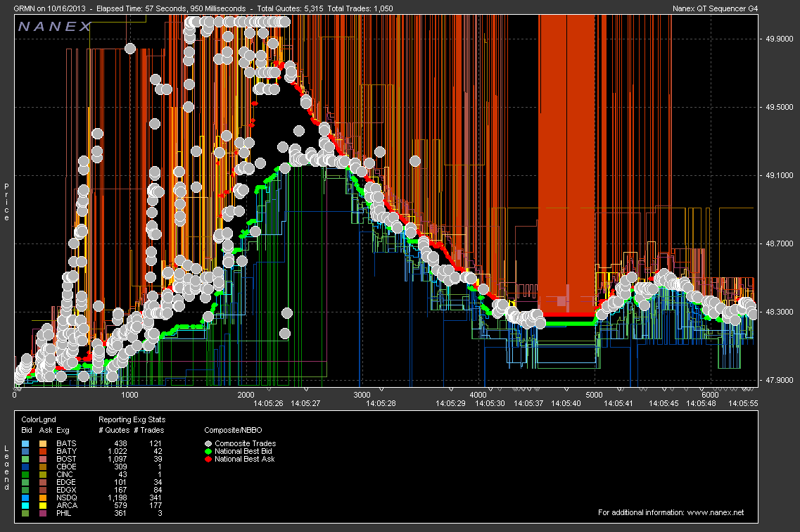The width and height of the screenshot is (800, 532).
Task: Select the BOST exchange label
Action: click(66, 459)
